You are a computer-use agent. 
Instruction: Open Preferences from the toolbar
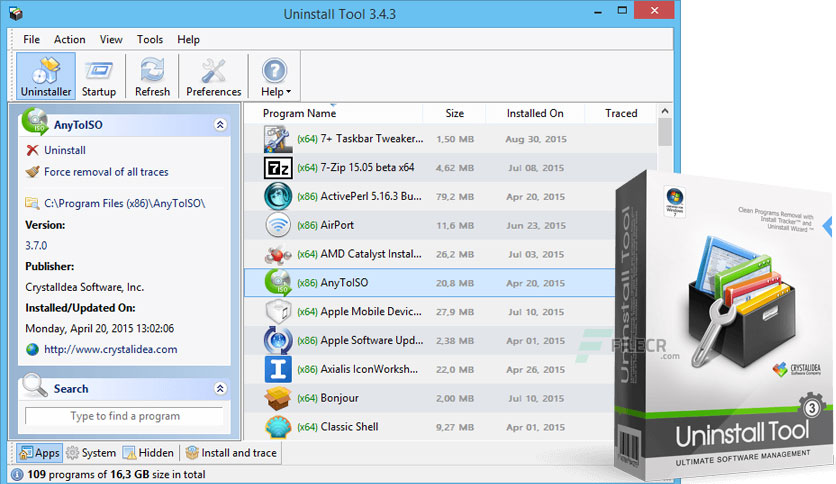coord(213,76)
